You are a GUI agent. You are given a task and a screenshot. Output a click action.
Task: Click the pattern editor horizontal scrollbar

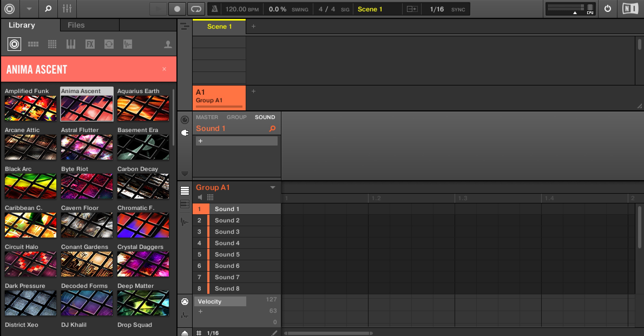click(328, 333)
